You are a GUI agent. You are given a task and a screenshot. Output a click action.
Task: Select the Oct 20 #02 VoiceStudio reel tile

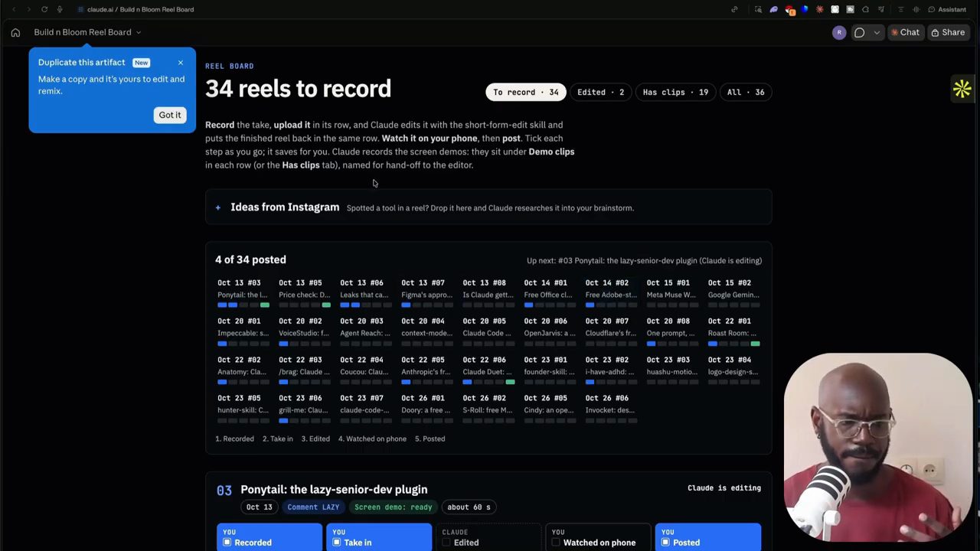click(305, 333)
